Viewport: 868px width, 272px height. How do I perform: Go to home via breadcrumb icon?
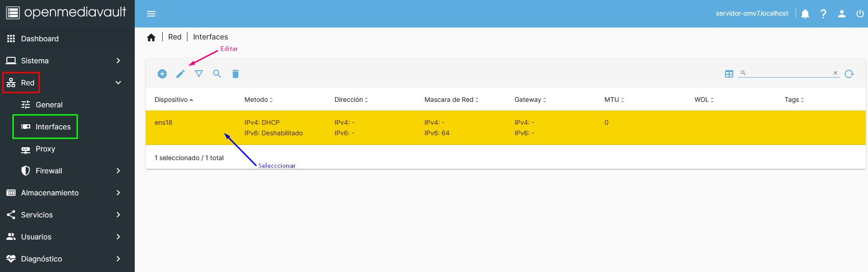click(x=151, y=37)
